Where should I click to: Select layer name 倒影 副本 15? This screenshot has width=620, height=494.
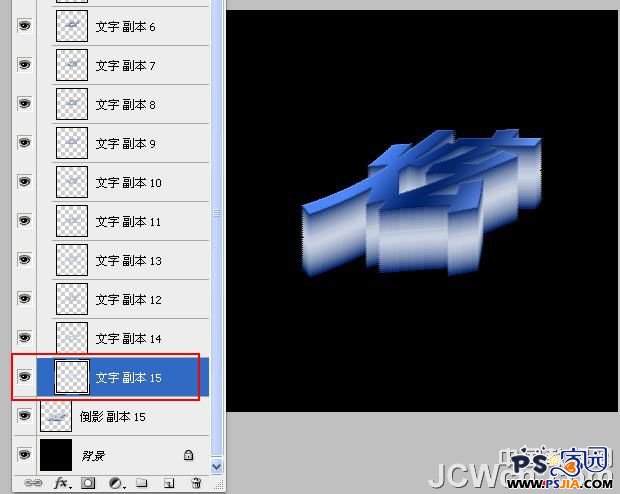point(113,416)
